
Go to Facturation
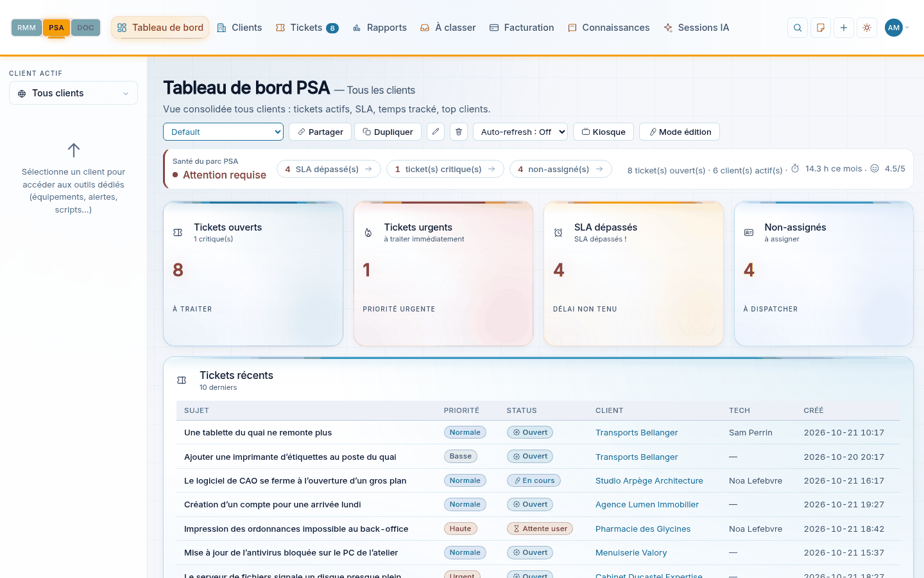tap(522, 28)
